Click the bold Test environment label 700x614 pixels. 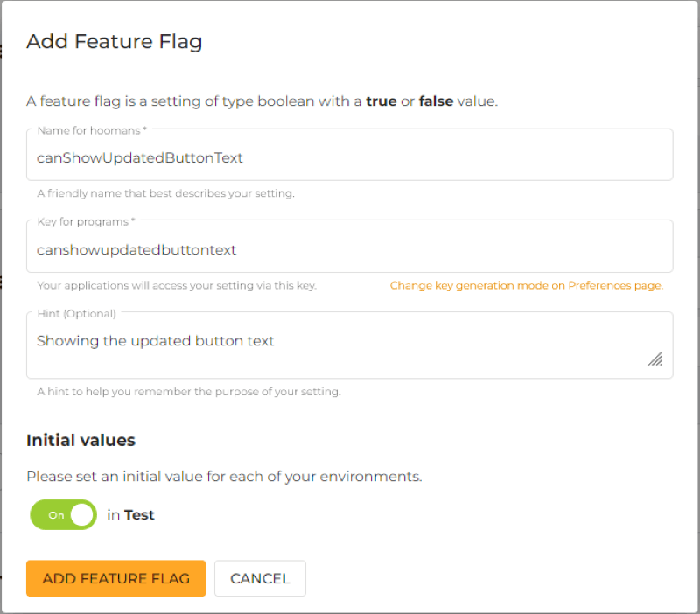click(138, 514)
